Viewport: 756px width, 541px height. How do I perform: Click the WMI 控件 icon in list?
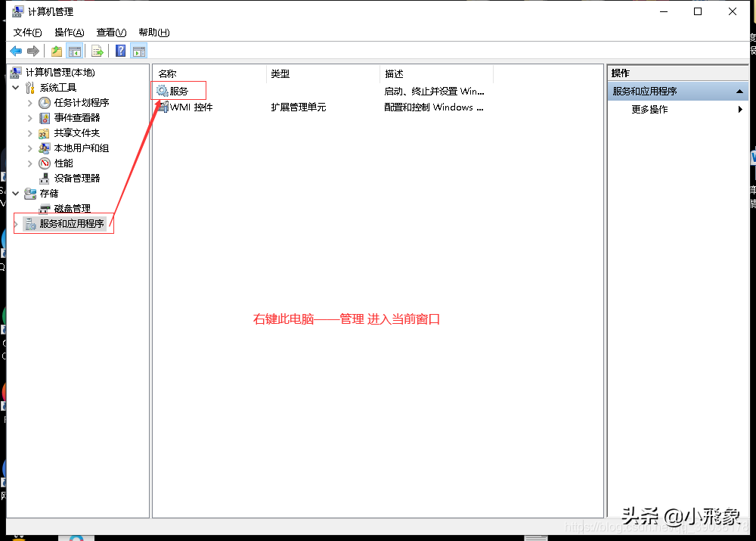tap(163, 107)
